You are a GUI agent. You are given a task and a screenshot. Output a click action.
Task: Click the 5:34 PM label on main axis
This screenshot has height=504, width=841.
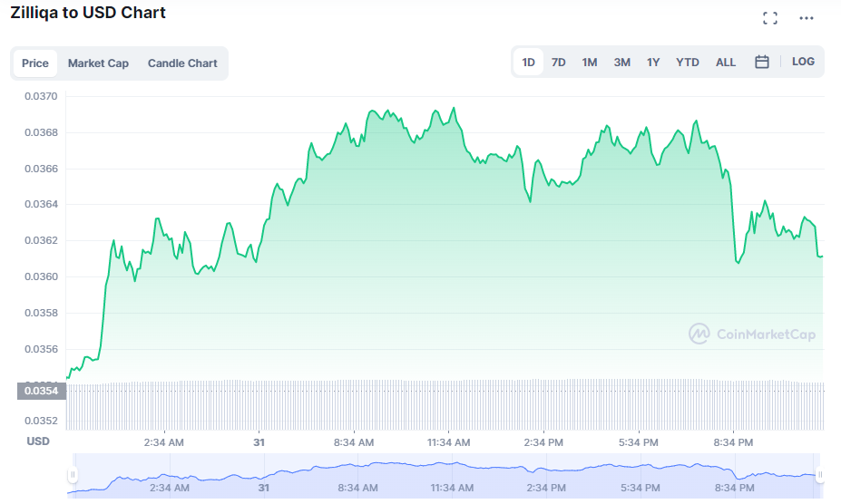639,443
